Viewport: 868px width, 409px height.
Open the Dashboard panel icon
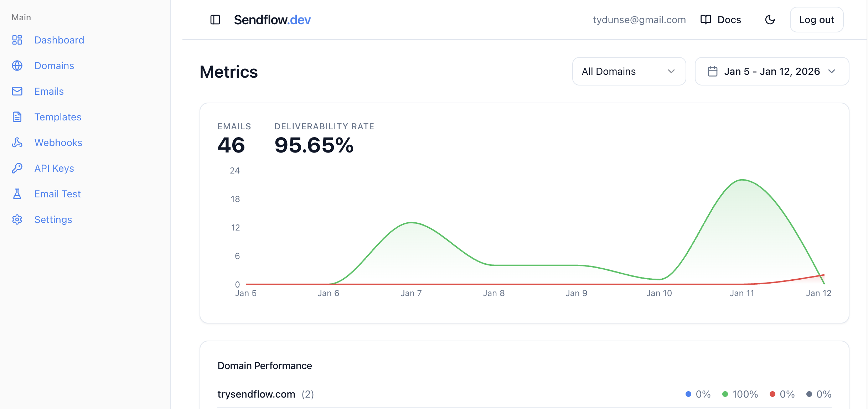pyautogui.click(x=17, y=40)
